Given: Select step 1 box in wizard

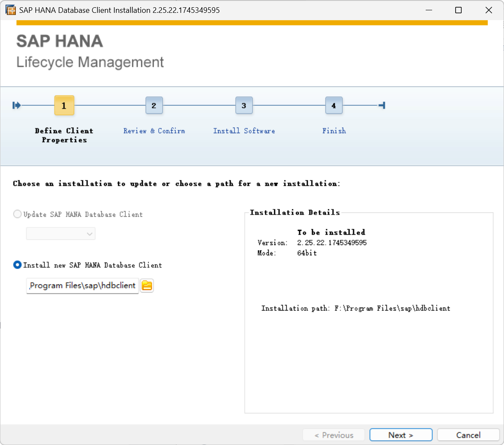Looking at the screenshot, I should pos(64,105).
